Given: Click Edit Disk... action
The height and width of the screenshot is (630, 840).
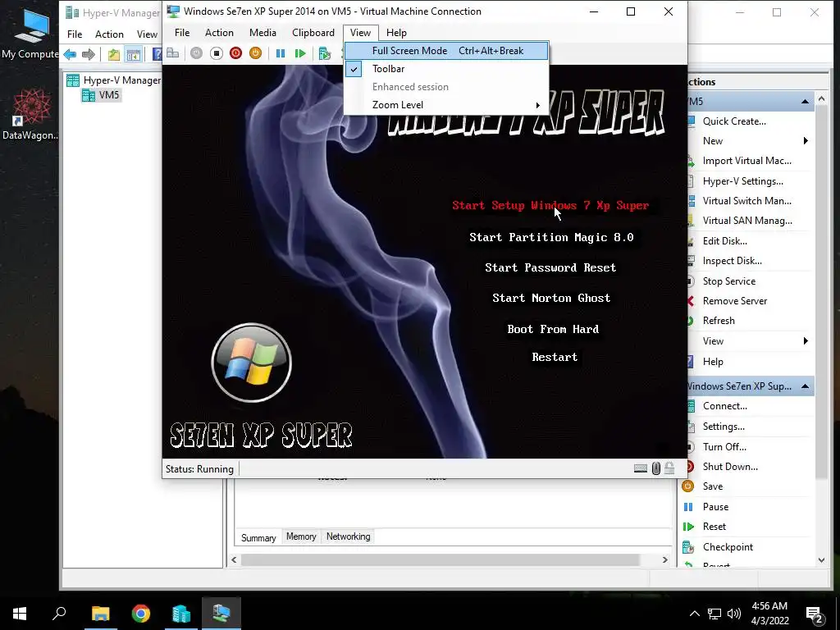Looking at the screenshot, I should coord(725,241).
